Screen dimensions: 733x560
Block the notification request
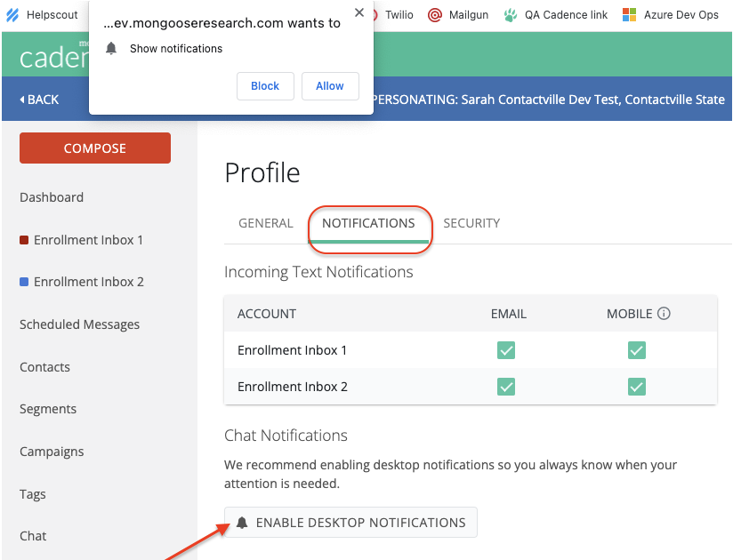(x=265, y=86)
